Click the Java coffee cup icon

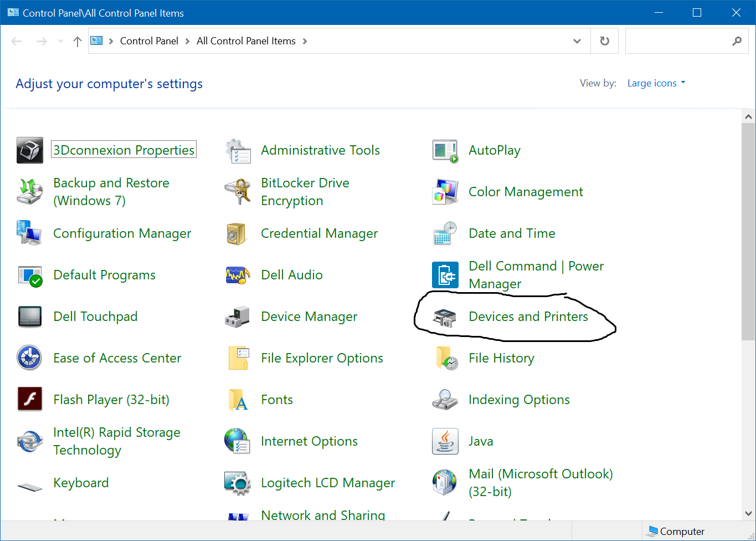tap(445, 441)
